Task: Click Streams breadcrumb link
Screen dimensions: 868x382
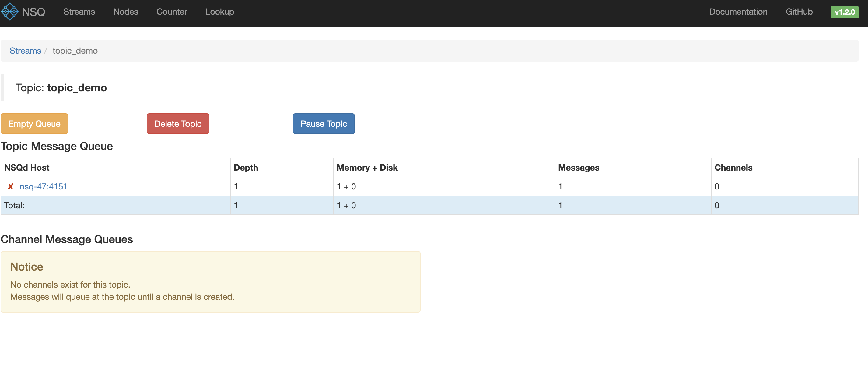Action: (x=25, y=51)
